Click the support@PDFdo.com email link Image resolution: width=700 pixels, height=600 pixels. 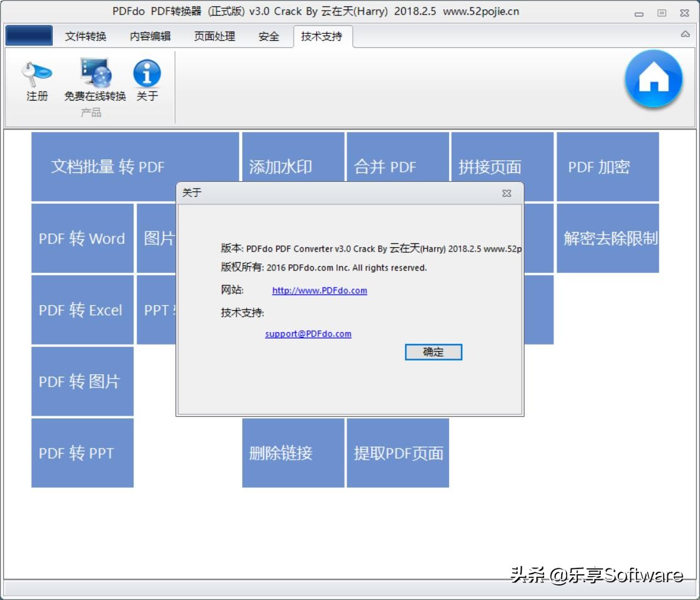[307, 333]
